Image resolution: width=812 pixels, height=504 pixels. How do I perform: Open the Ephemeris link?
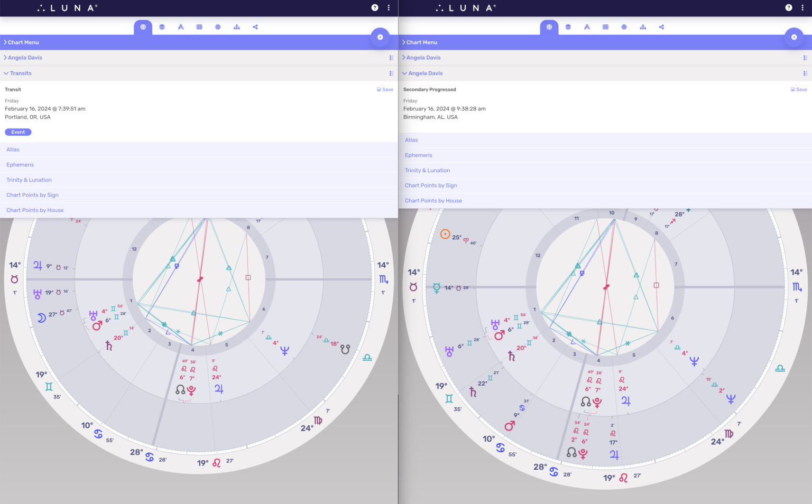coord(20,164)
